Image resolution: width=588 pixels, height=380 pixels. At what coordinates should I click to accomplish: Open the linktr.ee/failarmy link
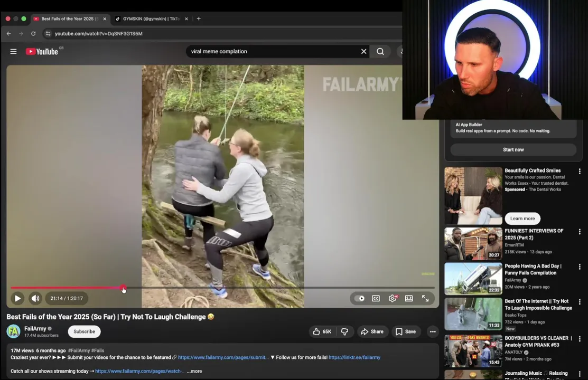354,357
